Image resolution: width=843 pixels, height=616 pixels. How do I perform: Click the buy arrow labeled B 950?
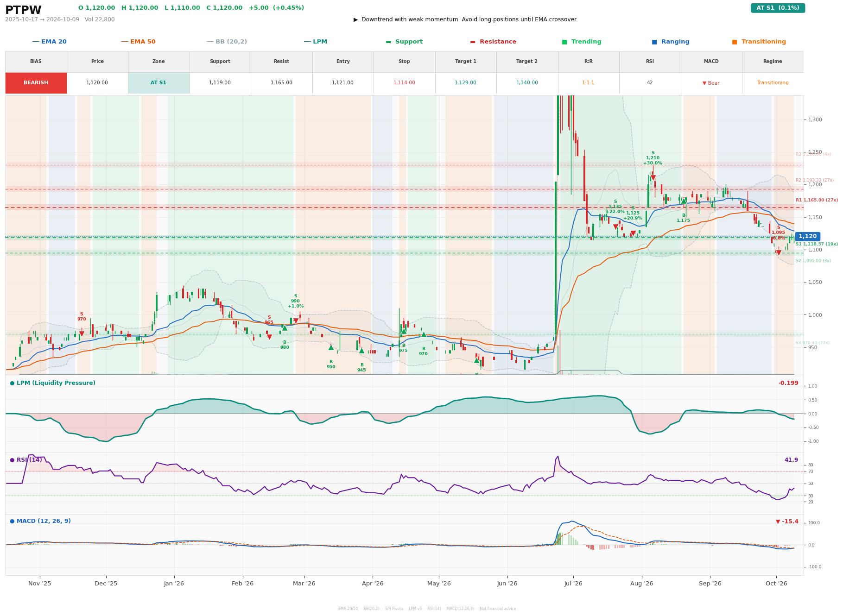[x=331, y=347]
